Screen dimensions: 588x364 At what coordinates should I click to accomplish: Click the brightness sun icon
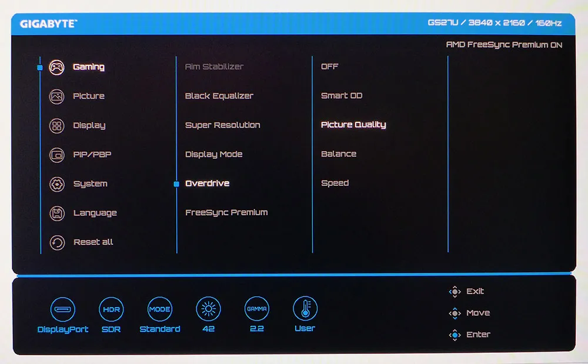click(x=208, y=309)
